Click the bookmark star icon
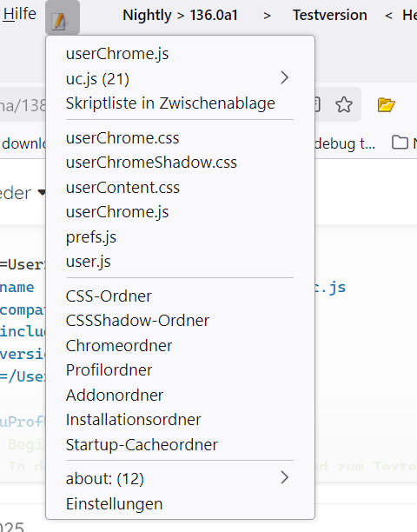417x532 pixels. tap(344, 104)
